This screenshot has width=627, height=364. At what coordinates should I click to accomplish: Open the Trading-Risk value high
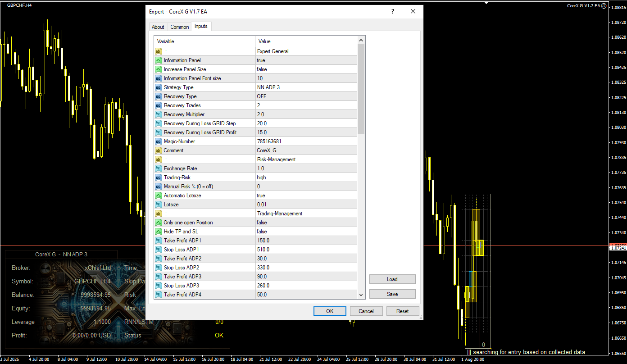[306, 177]
